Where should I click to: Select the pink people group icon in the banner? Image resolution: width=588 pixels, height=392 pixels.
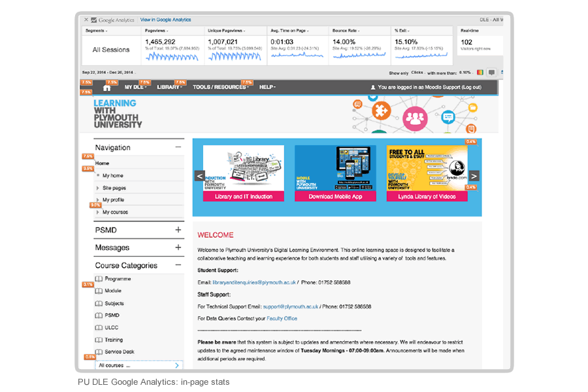click(414, 118)
